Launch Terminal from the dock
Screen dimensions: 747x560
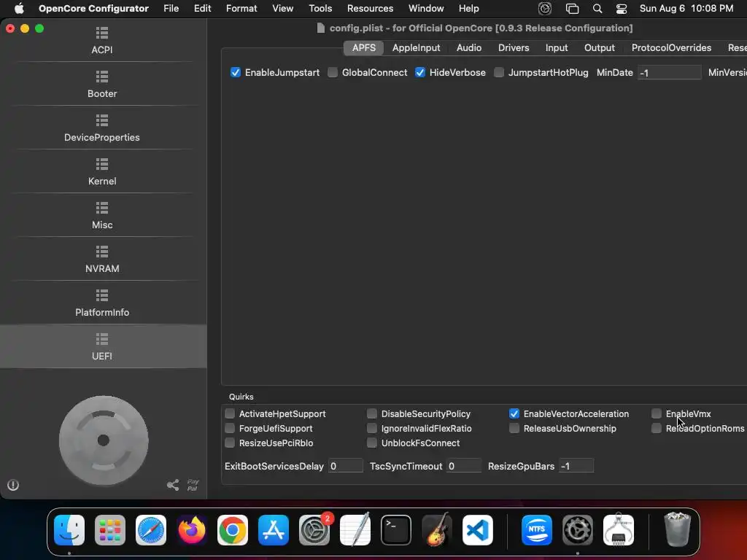396,530
